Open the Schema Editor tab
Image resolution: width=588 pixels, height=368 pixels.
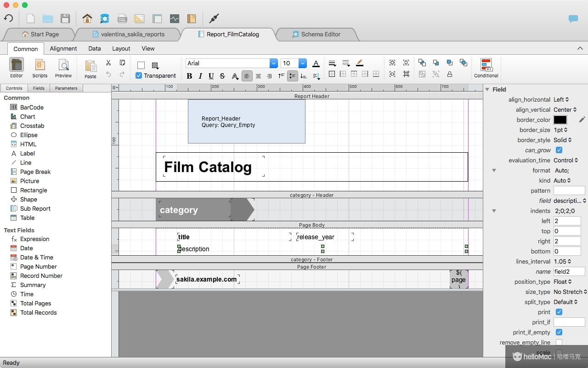coord(316,34)
